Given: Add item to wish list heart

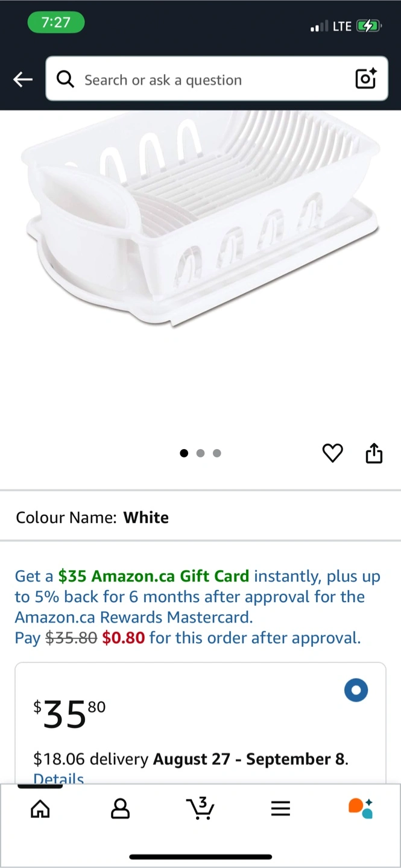Looking at the screenshot, I should coord(333,453).
